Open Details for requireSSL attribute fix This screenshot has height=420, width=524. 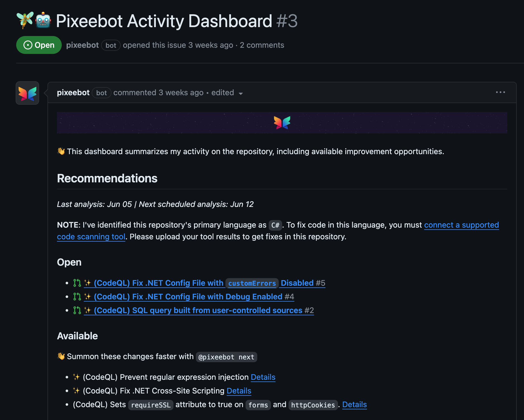[x=354, y=404]
